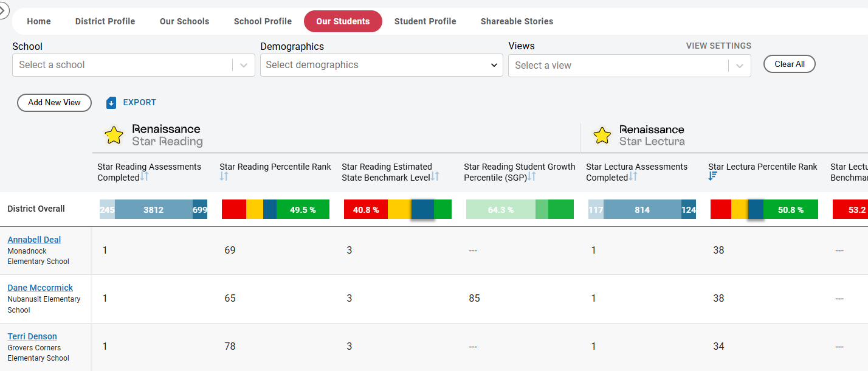This screenshot has height=371, width=868.
Task: Click the Star Reading star logo
Action: [114, 135]
